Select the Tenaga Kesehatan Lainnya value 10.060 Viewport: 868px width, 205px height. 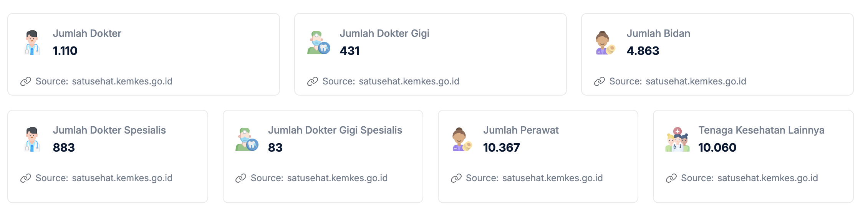coord(717,147)
